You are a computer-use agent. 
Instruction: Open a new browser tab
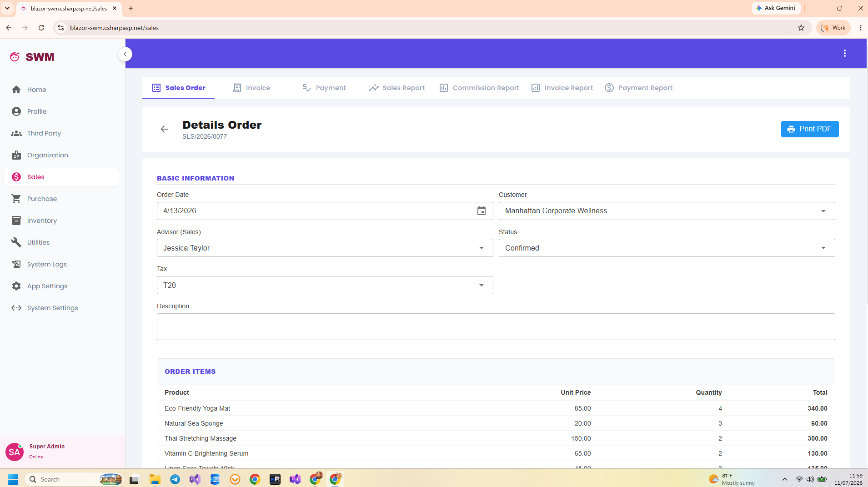131,8
